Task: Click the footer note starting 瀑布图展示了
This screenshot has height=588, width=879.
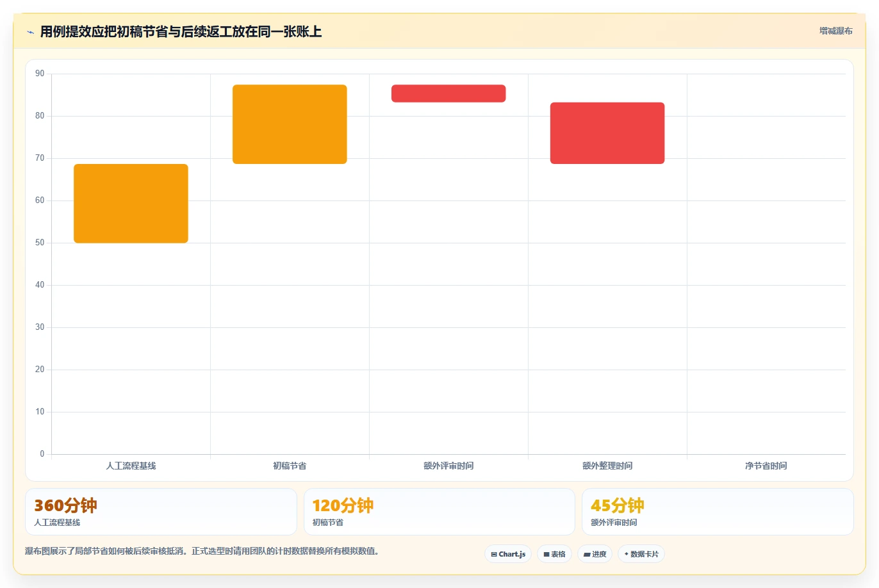Action: pos(202,551)
